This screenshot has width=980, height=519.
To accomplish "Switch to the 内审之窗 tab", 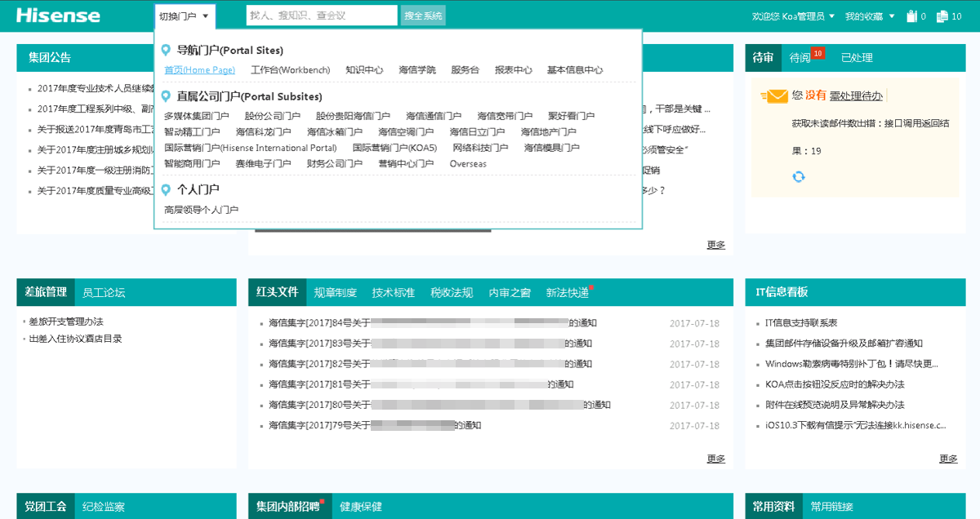I will (x=510, y=292).
